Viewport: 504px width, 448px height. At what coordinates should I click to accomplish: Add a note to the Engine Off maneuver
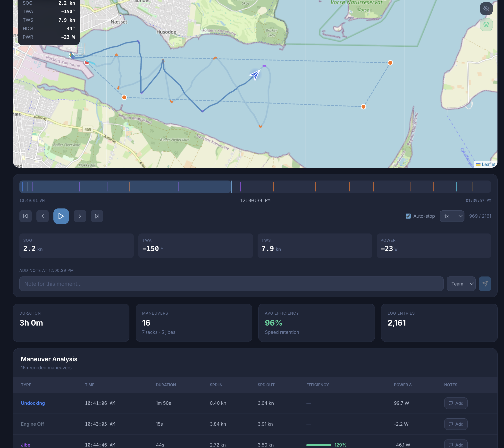point(455,424)
